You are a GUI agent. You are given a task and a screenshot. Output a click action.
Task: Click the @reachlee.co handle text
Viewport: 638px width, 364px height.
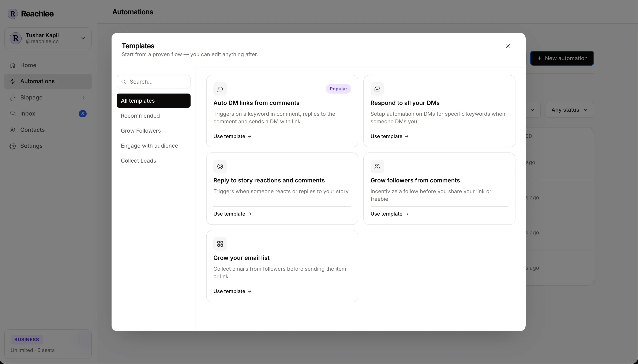(x=42, y=42)
